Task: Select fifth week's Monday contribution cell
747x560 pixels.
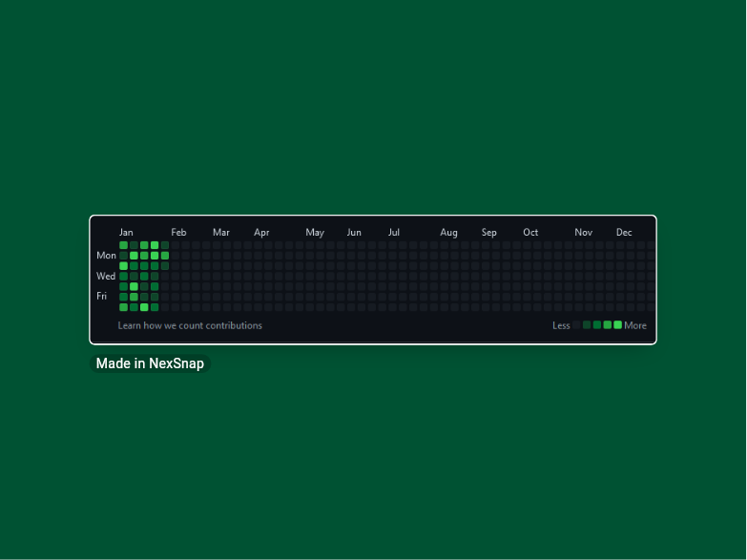Action: 165,256
